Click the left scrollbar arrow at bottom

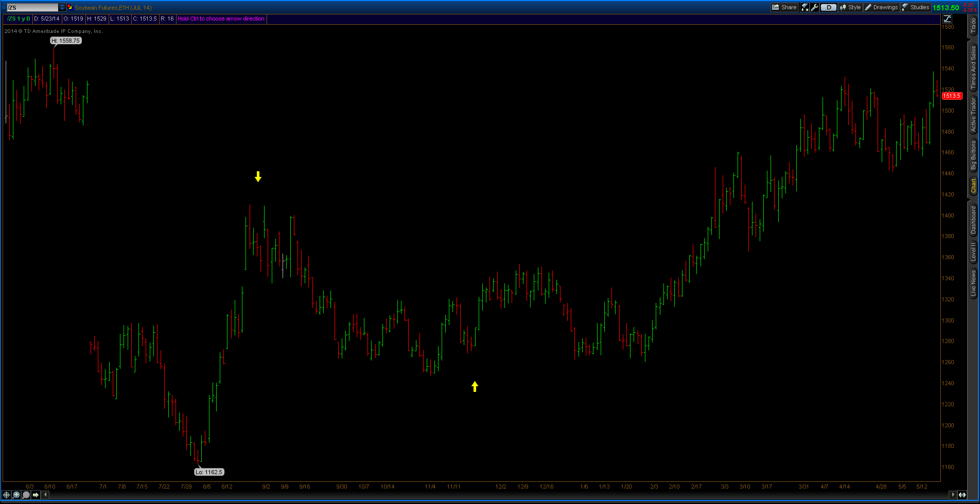[x=45, y=495]
